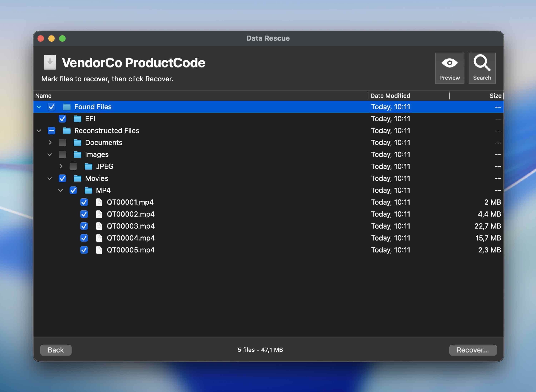The height and width of the screenshot is (392, 536).
Task: Select the Documents folder icon
Action: (x=78, y=143)
